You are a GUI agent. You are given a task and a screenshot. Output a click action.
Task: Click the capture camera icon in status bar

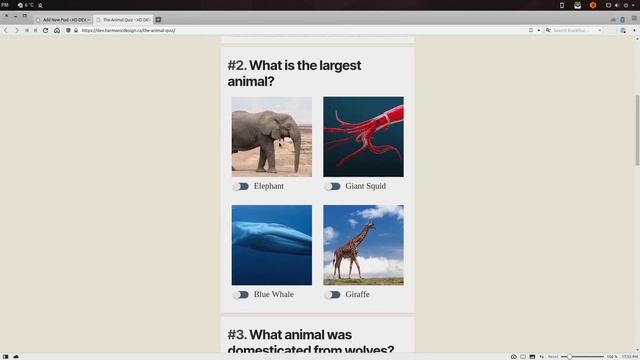(x=513, y=357)
